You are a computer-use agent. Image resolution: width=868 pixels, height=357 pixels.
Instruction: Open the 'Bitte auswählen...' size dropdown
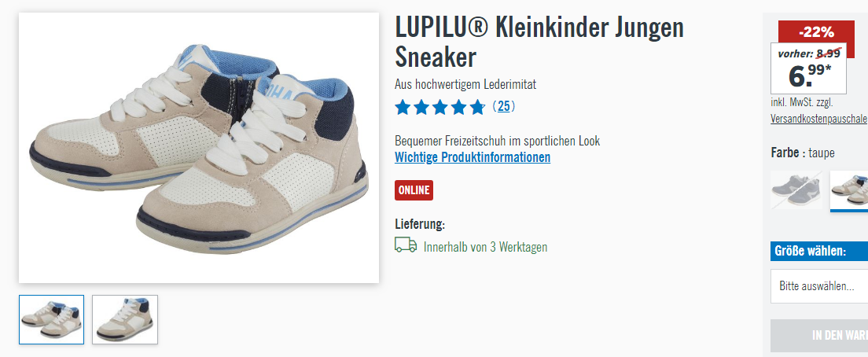click(819, 286)
